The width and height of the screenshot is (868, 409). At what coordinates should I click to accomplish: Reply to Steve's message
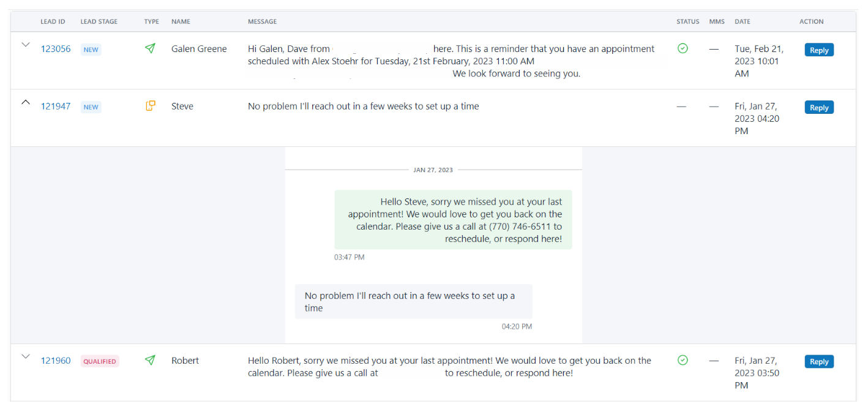[x=819, y=108]
